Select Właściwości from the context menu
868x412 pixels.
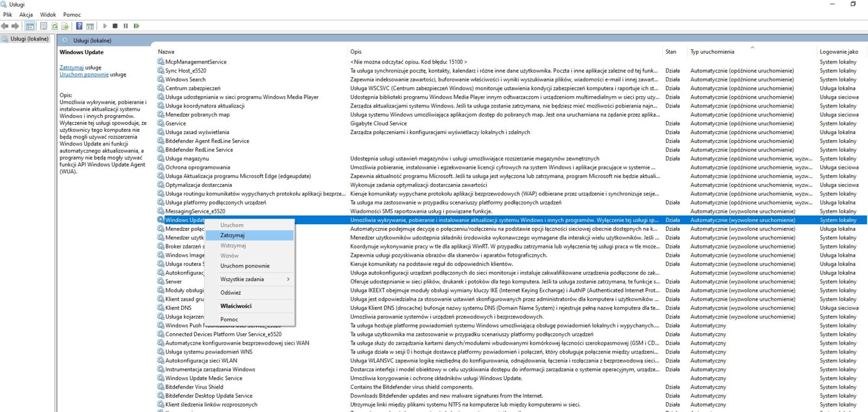click(235, 306)
